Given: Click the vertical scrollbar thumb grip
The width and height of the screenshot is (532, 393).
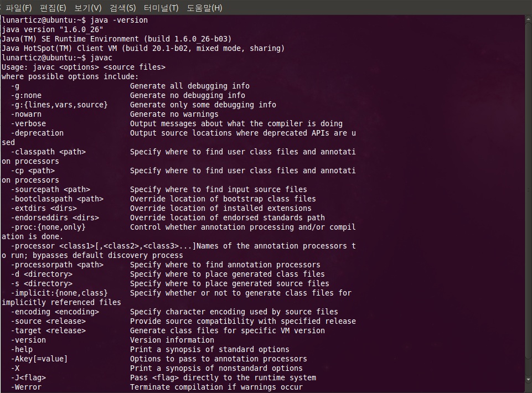Looking at the screenshot, I should (x=528, y=190).
